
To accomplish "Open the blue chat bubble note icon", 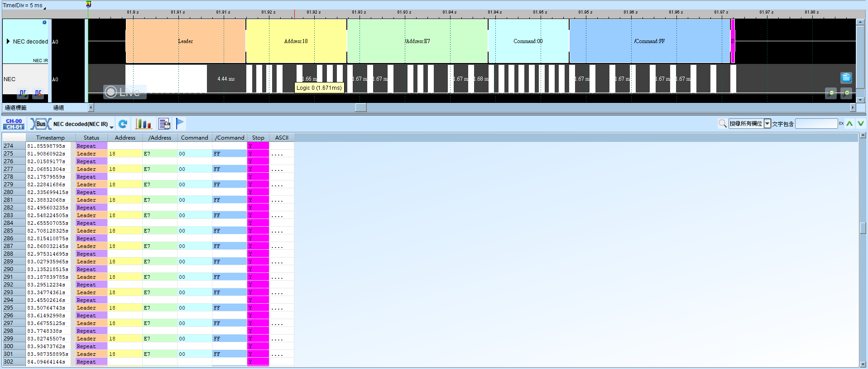I will coord(846,78).
